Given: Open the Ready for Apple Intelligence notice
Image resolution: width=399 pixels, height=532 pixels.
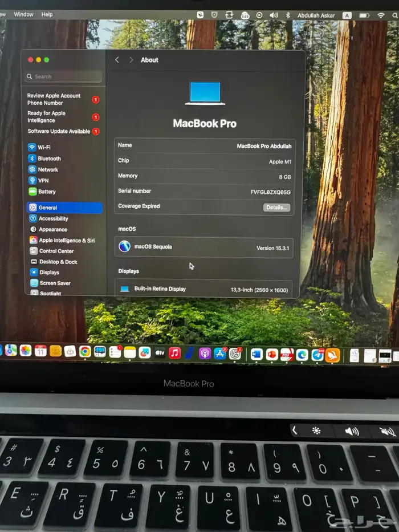Looking at the screenshot, I should point(63,117).
